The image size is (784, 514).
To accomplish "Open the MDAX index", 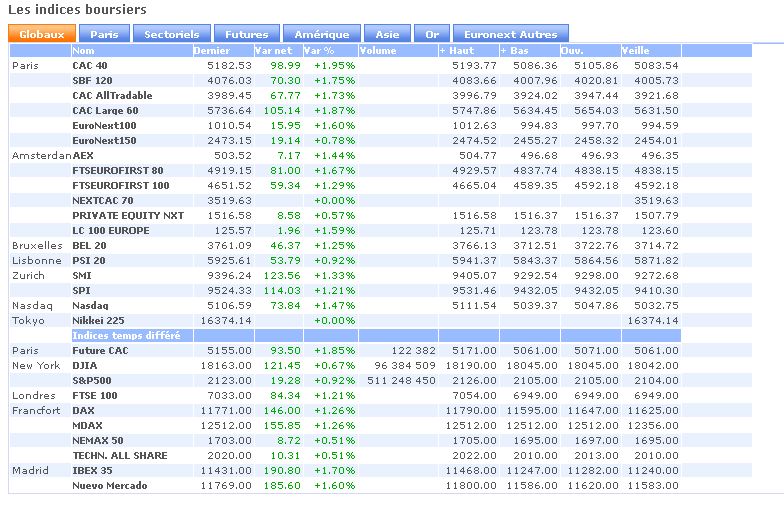I will coord(87,426).
